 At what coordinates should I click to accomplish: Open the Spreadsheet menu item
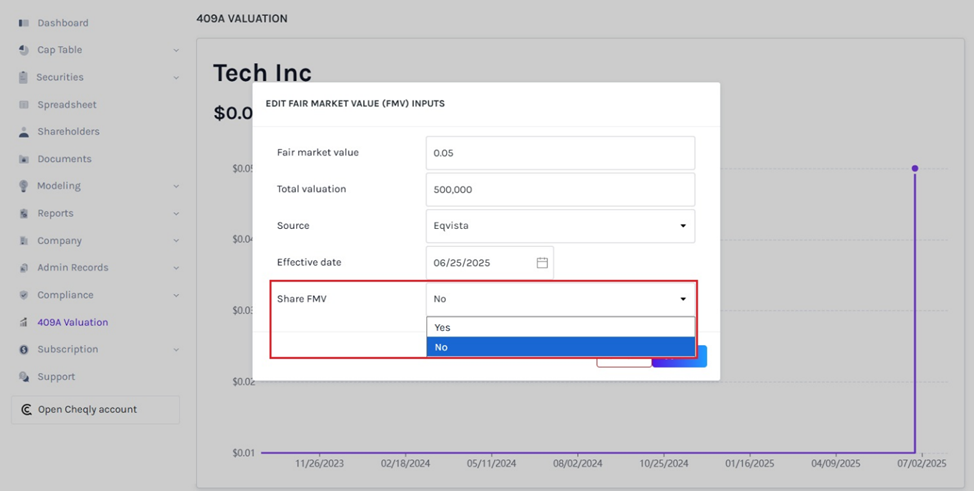[x=67, y=105]
